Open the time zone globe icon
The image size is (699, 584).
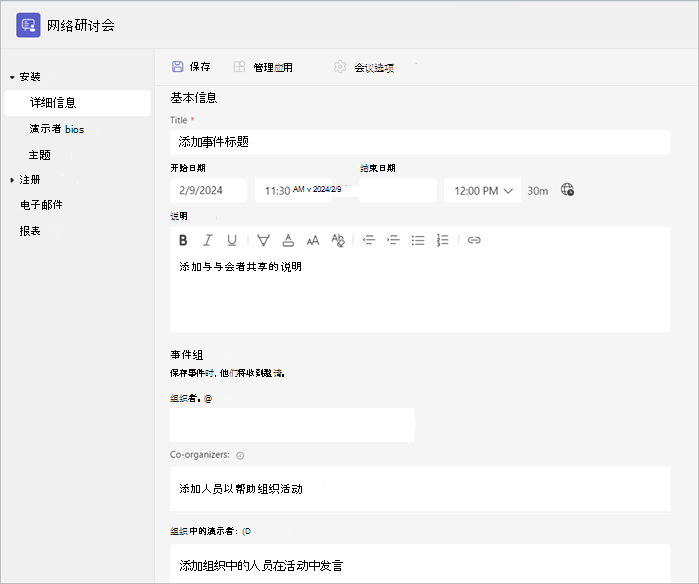click(x=567, y=189)
